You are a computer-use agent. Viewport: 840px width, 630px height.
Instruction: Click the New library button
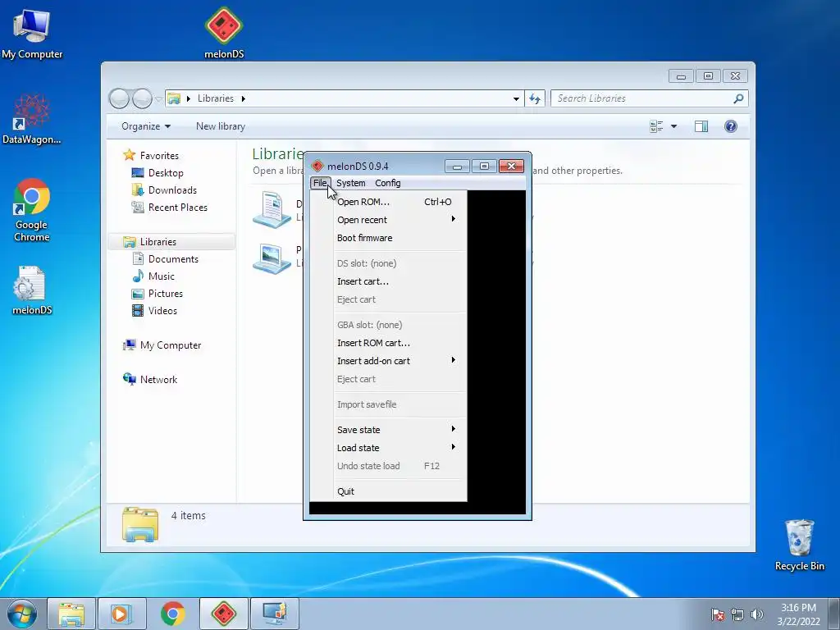point(220,126)
